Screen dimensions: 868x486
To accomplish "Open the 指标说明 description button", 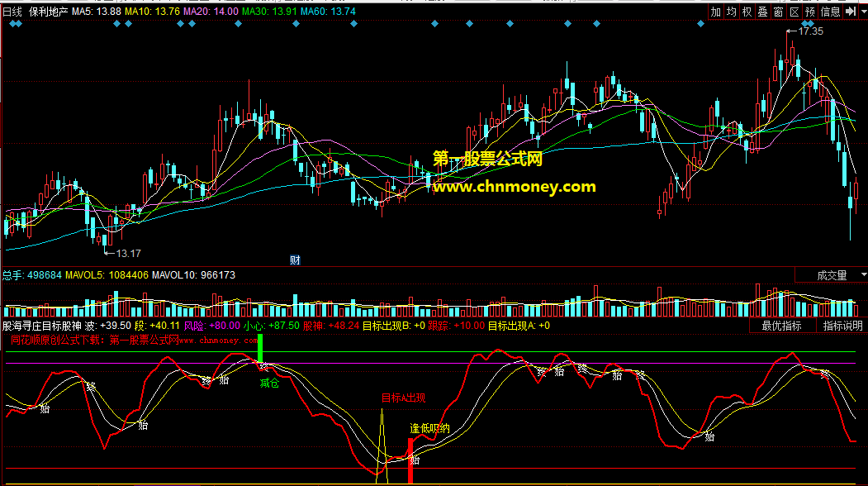I will pyautogui.click(x=842, y=326).
